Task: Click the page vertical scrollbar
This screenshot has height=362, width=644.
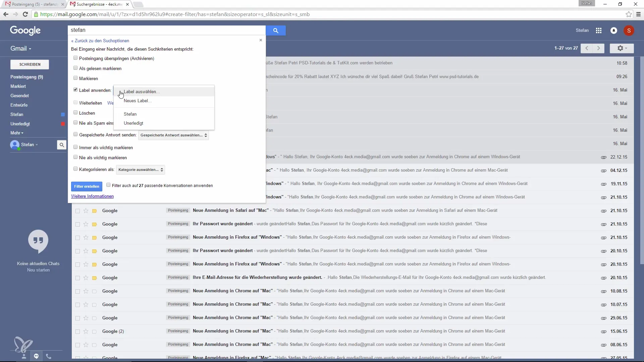Action: point(642,161)
